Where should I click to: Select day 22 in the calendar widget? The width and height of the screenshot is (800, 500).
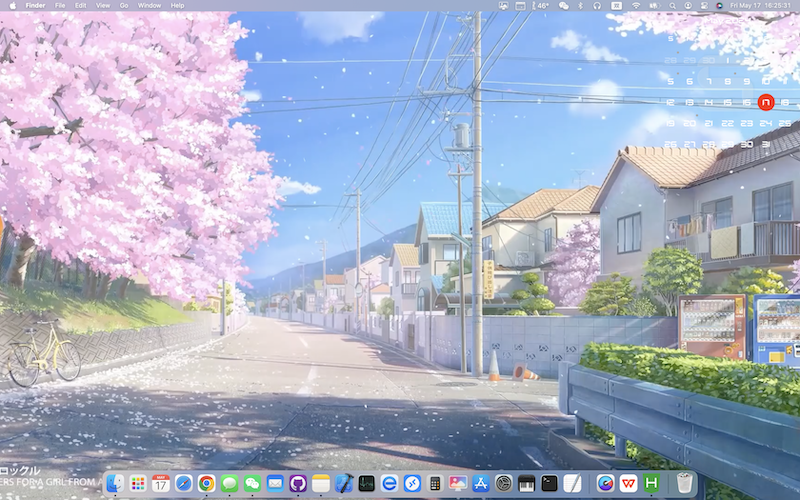728,123
